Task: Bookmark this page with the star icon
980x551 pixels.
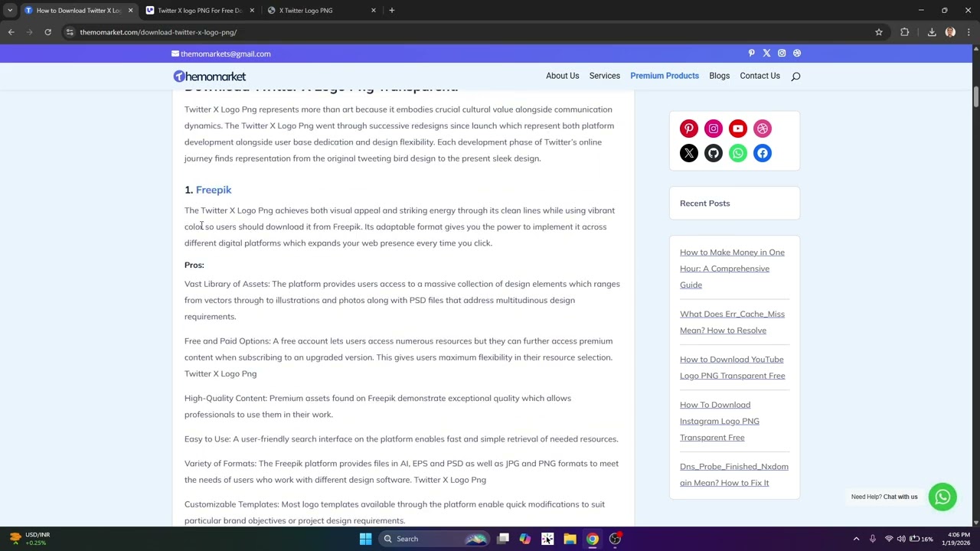Action: click(879, 32)
